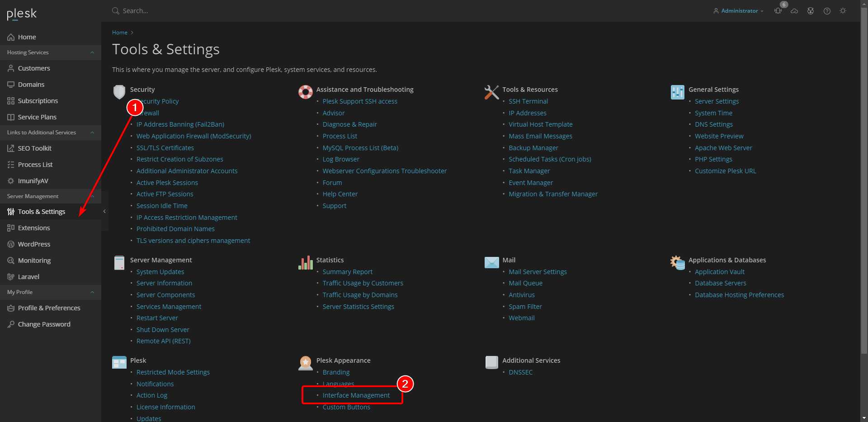Image resolution: width=868 pixels, height=422 pixels.
Task: Open Interface Management link
Action: [356, 395]
